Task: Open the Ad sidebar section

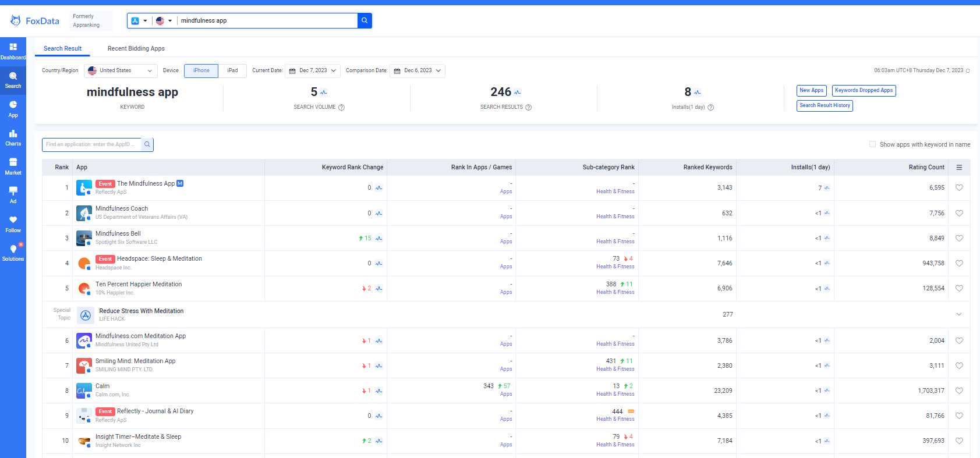Action: point(13,195)
